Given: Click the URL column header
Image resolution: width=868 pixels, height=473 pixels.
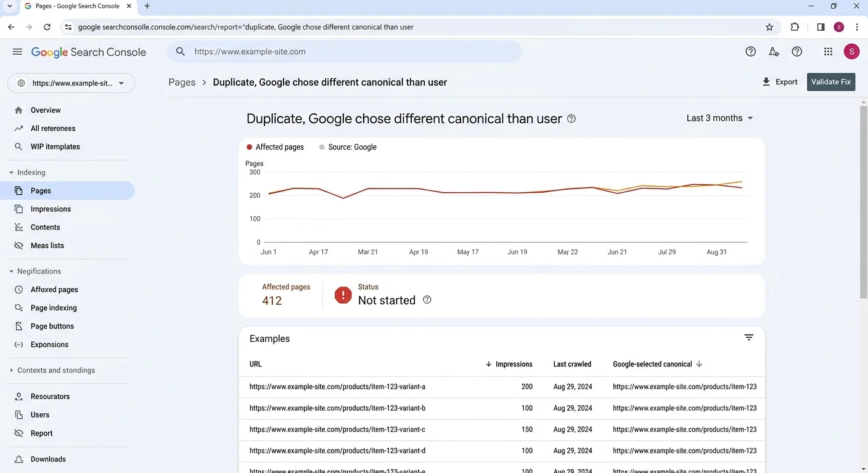Looking at the screenshot, I should pyautogui.click(x=256, y=364).
